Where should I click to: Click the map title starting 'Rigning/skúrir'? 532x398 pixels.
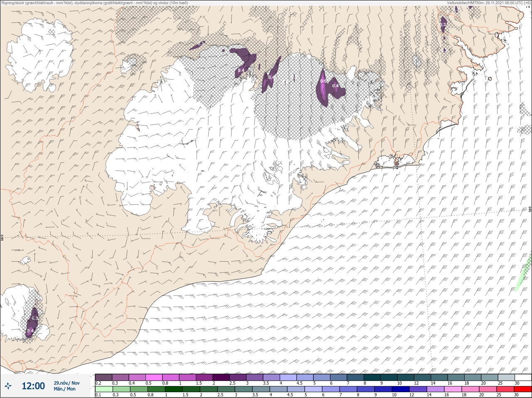[94, 3]
